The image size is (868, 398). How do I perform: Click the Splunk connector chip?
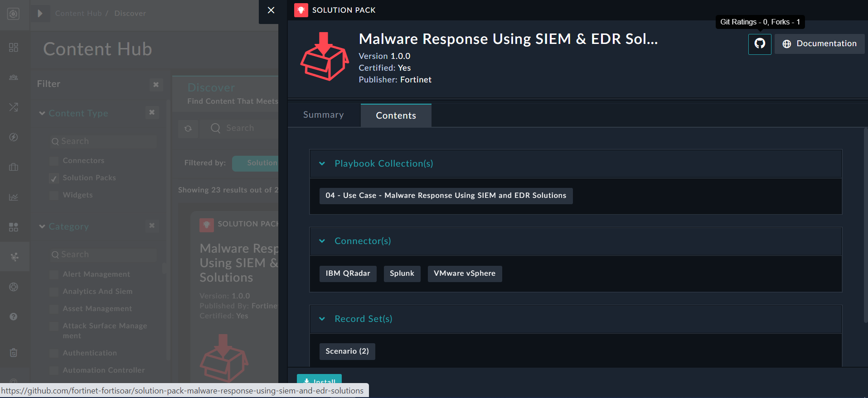402,273
